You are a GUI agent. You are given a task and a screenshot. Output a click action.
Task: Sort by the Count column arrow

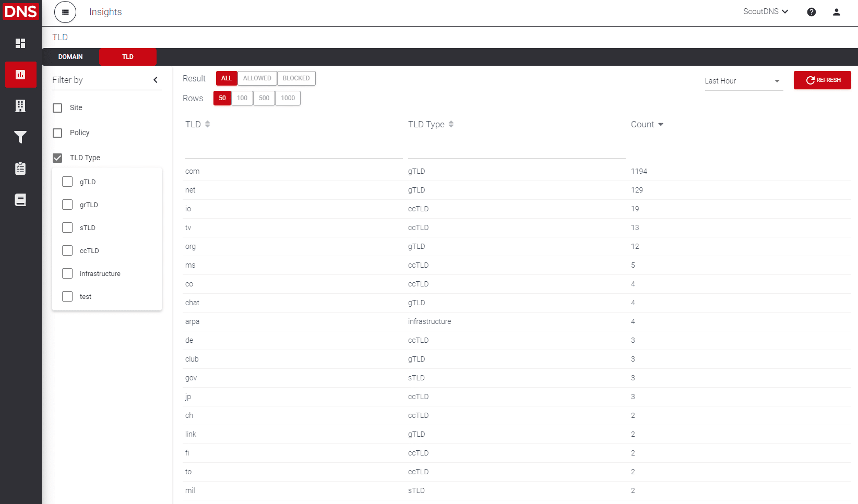661,124
